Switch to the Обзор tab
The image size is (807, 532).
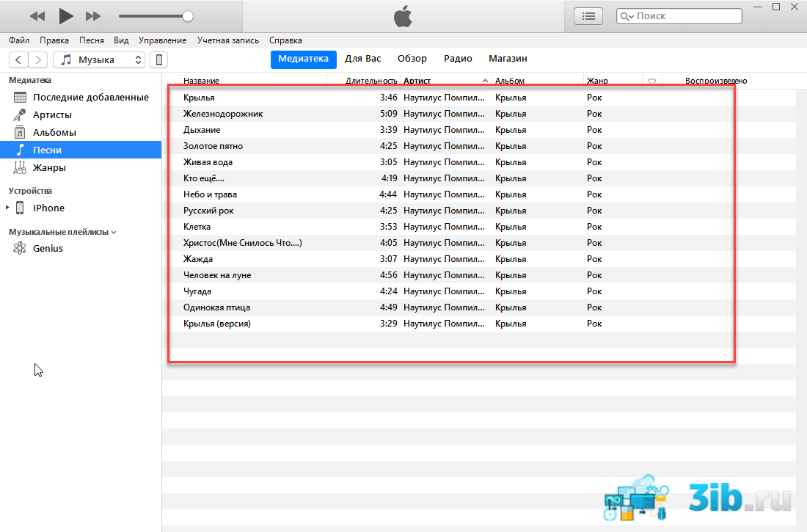tap(412, 59)
